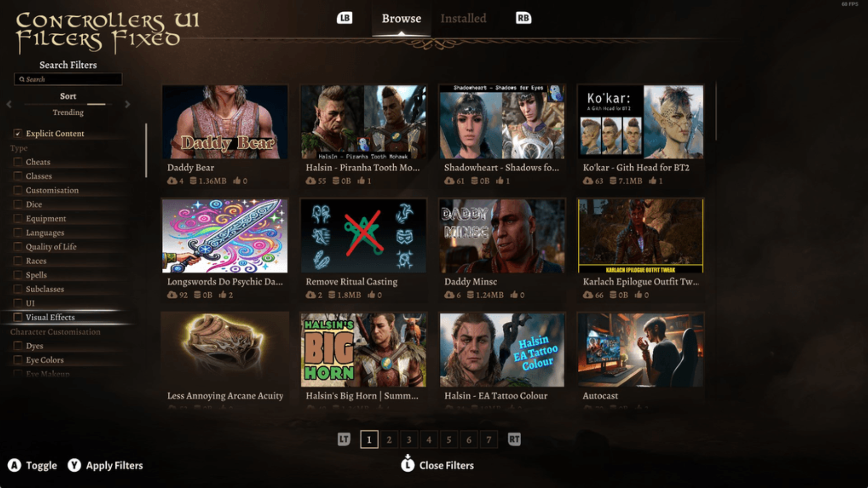Toggle the UI filter checkbox
The height and width of the screenshot is (488, 868).
(17, 303)
